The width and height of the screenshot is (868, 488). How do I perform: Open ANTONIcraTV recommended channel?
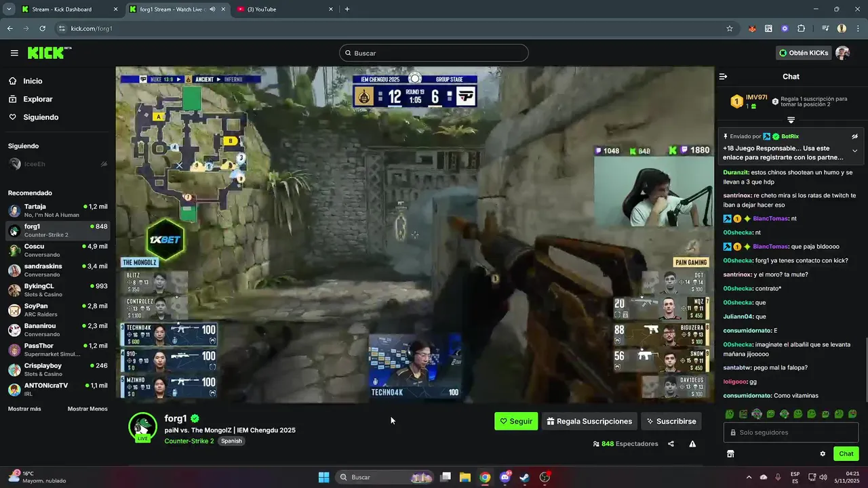[x=58, y=389]
